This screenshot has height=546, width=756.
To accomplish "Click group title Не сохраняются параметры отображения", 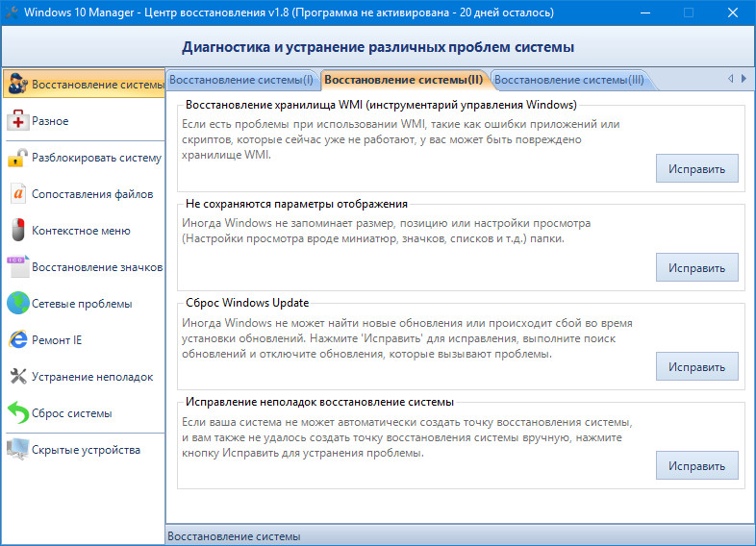I will pos(296,204).
